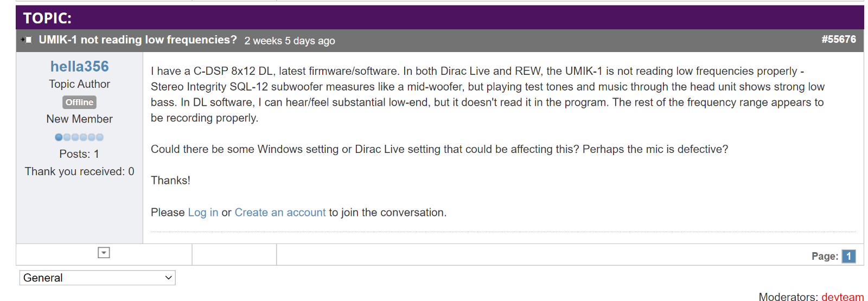868x301 pixels.
Task: Click the post number #55676 permalink
Action: 838,39
